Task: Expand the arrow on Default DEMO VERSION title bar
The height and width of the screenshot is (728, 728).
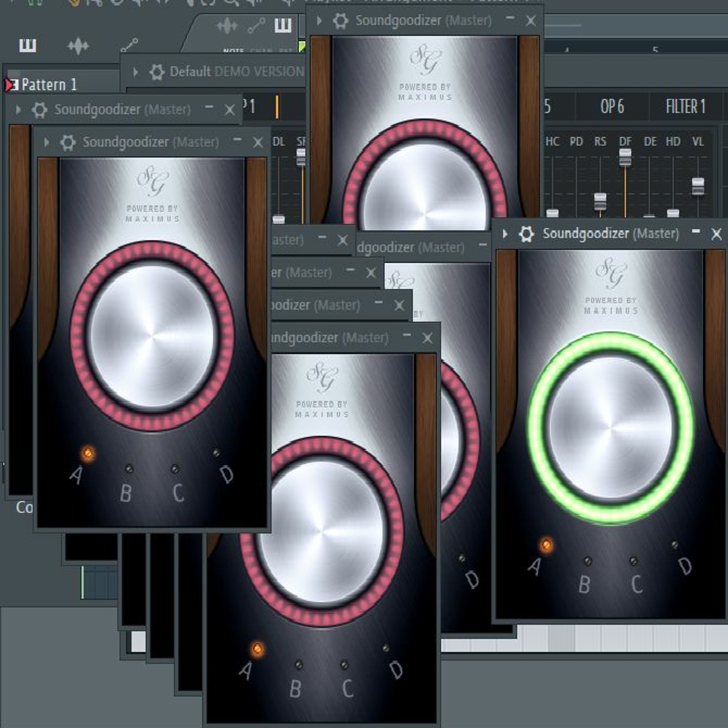Action: [x=135, y=72]
